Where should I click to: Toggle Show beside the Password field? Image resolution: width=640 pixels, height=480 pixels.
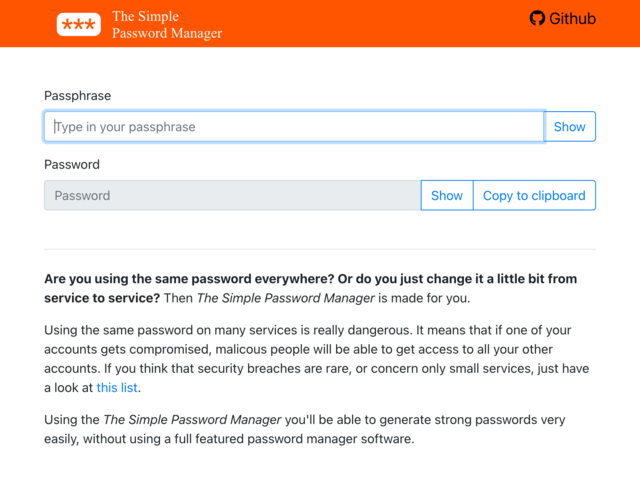point(447,196)
